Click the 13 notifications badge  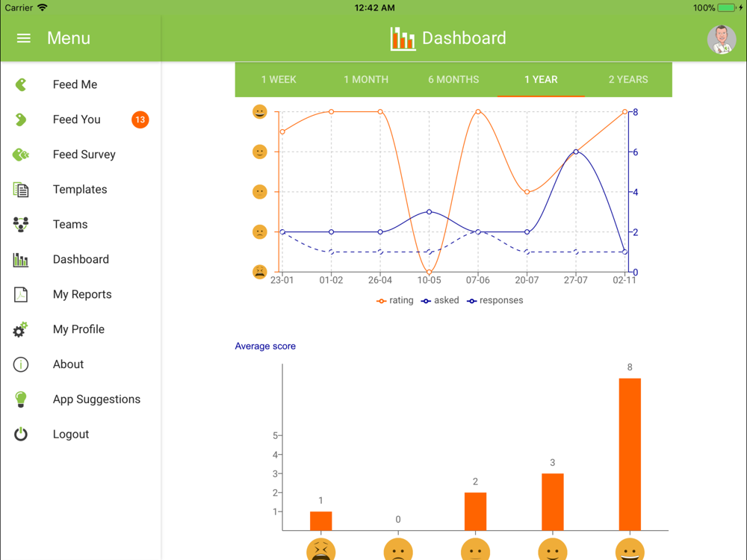pos(140,119)
